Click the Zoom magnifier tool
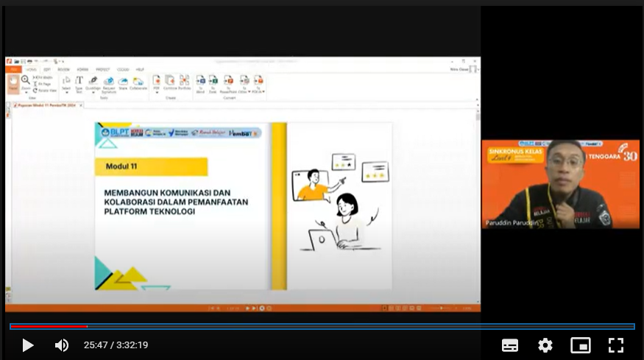Screen dimensions: 644x360 tap(26, 80)
